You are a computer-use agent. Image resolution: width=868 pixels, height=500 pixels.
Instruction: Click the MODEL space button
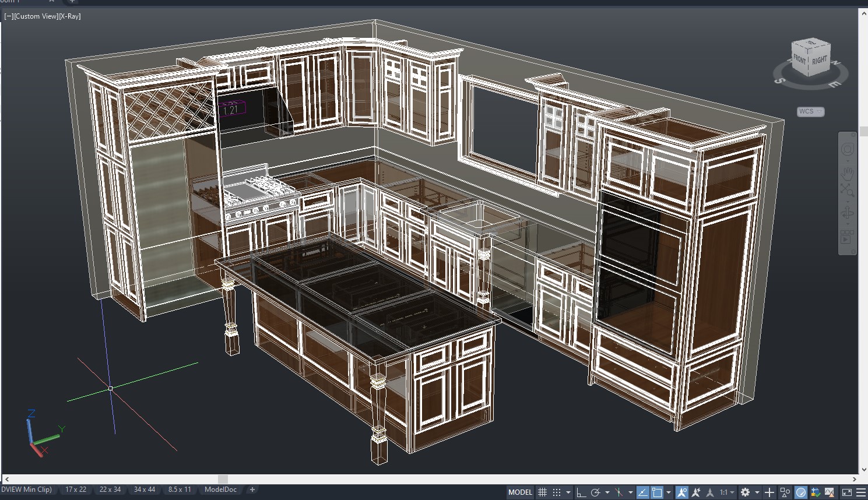(520, 492)
